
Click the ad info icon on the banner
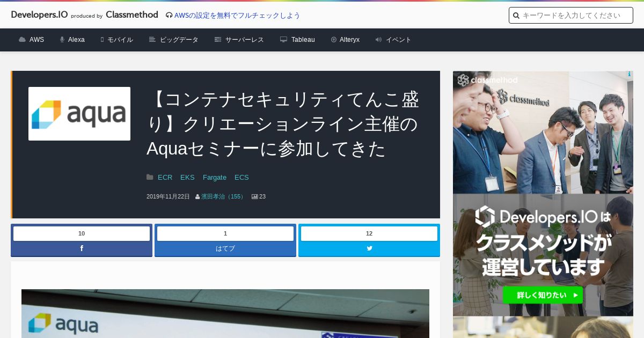[x=630, y=75]
